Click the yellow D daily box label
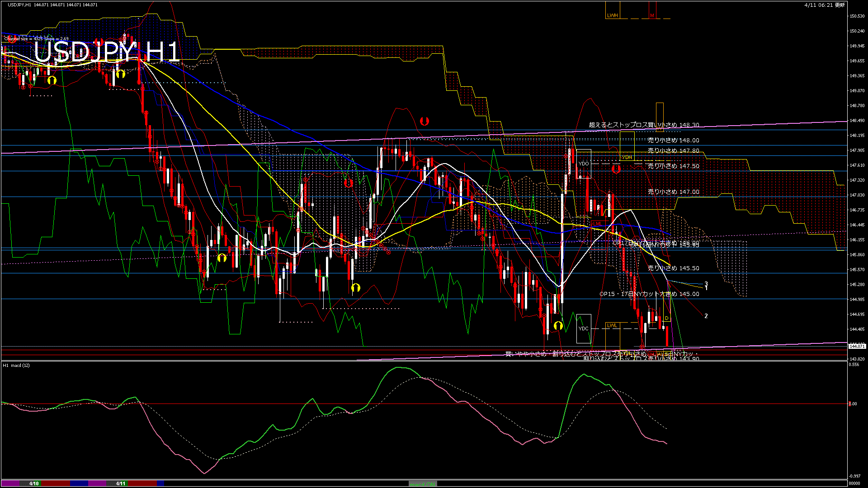This screenshot has height=488, width=868. pyautogui.click(x=666, y=319)
